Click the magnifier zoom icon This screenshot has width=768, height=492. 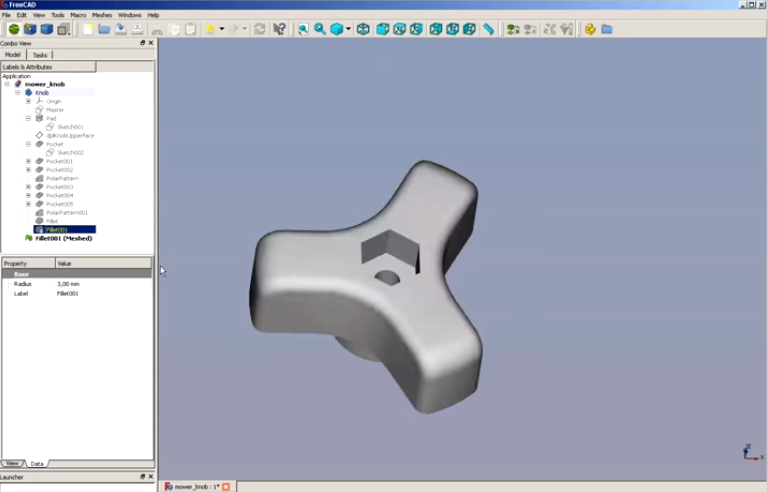click(x=320, y=29)
